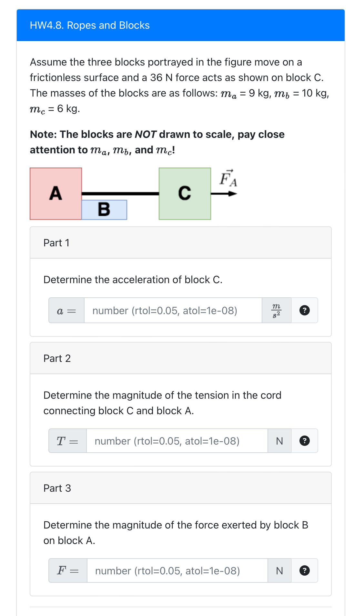Click the rope connecting block A and C
The height and width of the screenshot is (616, 364).
pos(121,193)
